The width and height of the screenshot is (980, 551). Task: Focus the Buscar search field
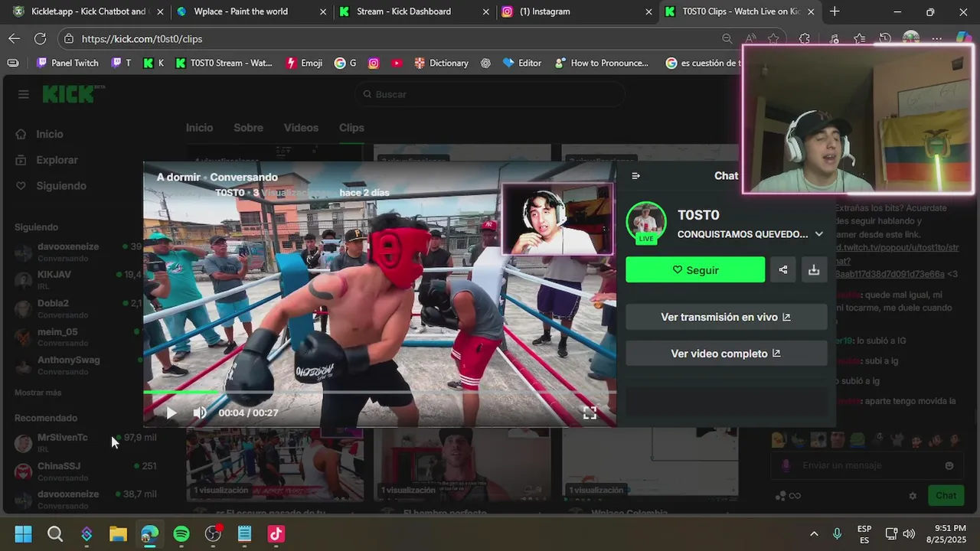coord(490,94)
